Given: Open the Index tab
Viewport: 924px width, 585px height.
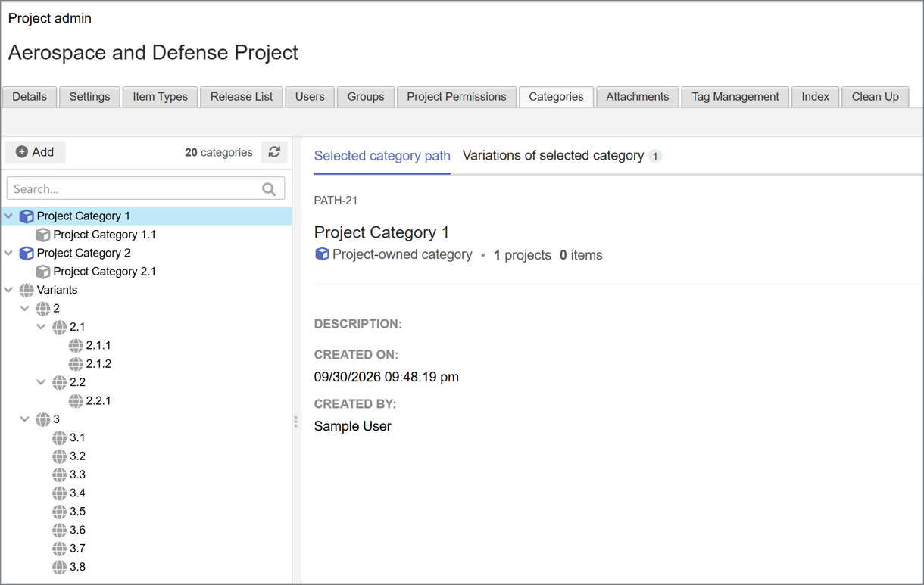Looking at the screenshot, I should pos(816,97).
